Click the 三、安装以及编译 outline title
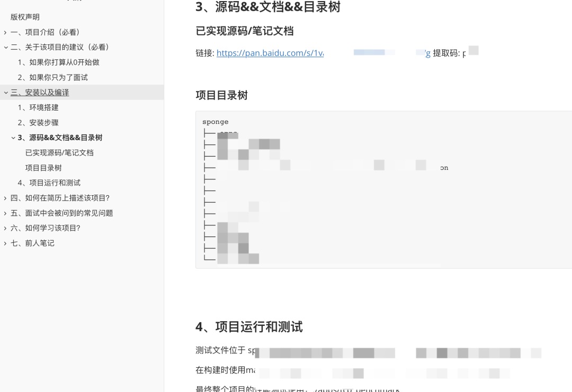Viewport: 572px width, 392px height. 40,93
